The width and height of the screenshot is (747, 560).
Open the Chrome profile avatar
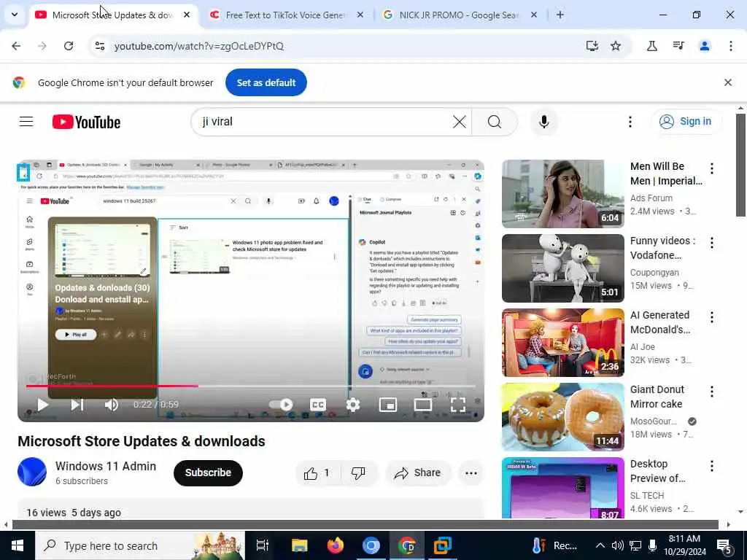click(704, 46)
